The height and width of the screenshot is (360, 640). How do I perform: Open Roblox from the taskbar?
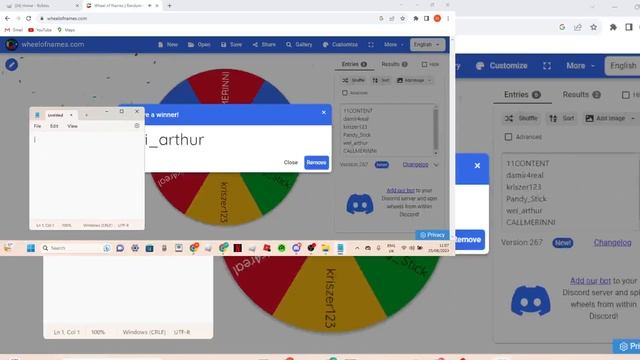tap(267, 248)
